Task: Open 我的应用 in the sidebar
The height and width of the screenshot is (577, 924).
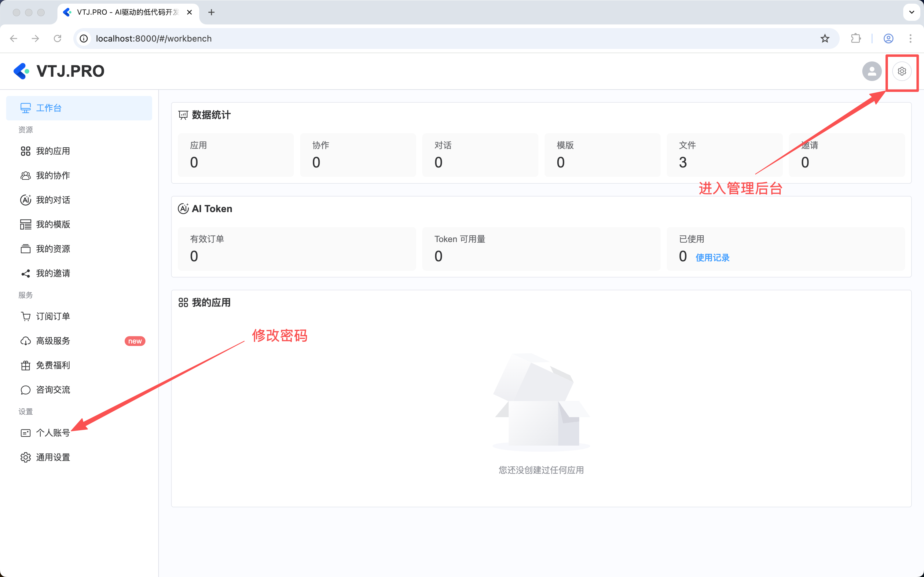Action: (x=53, y=151)
